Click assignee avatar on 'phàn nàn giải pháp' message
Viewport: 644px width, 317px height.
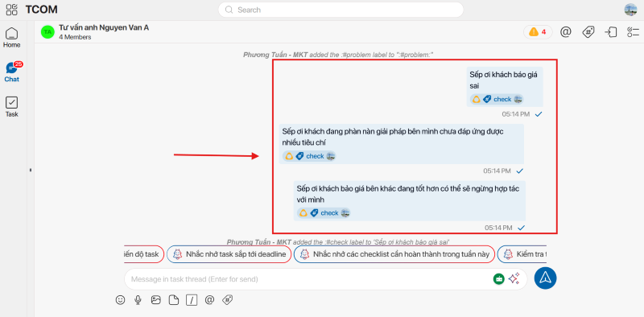point(331,156)
